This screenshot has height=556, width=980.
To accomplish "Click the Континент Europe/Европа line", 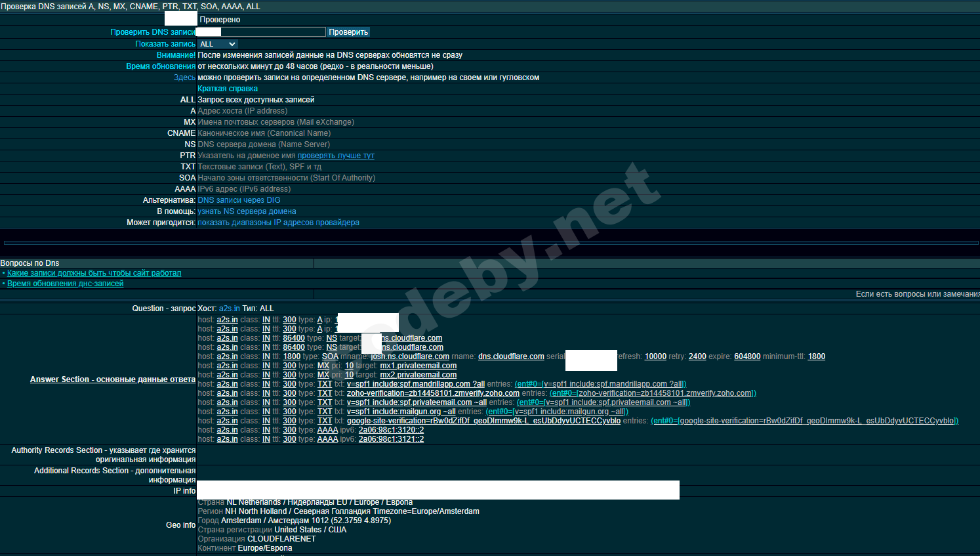I will tap(245, 548).
